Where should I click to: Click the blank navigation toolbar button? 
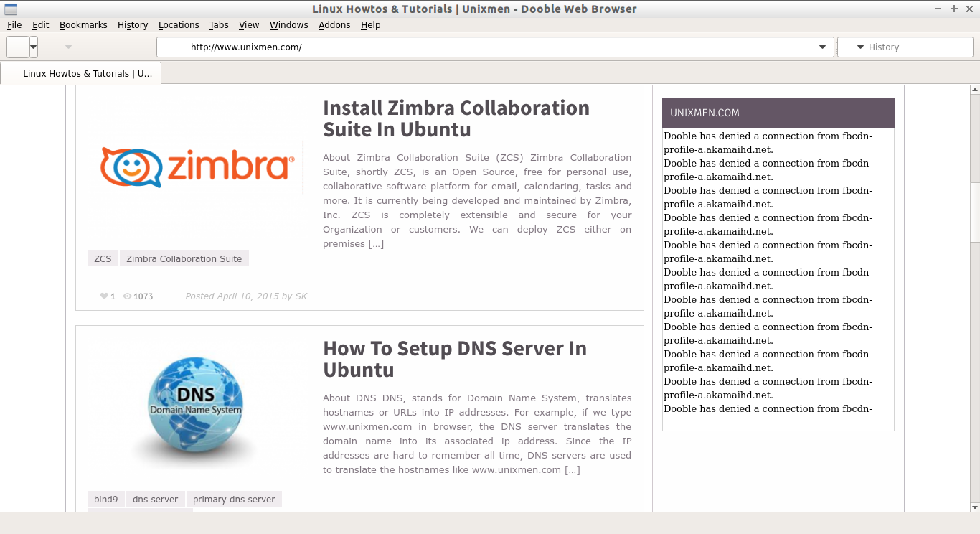[x=18, y=47]
